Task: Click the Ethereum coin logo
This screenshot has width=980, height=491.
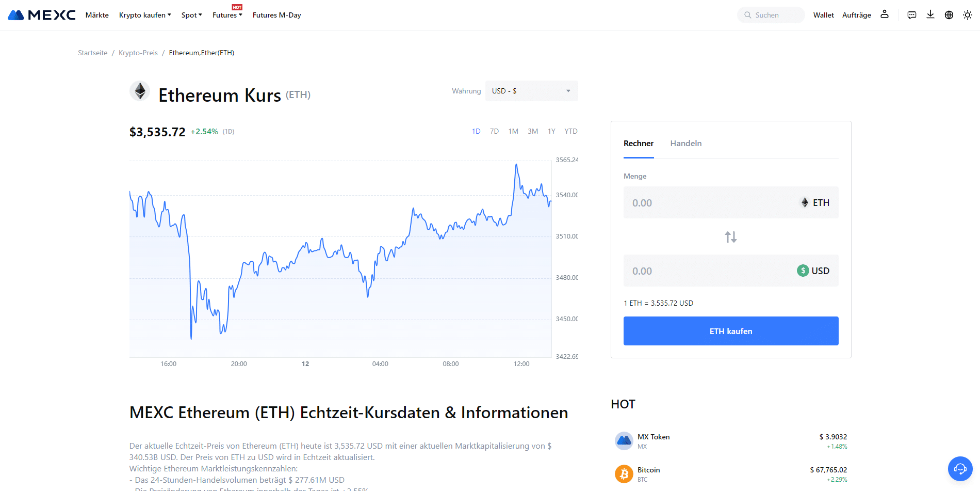Action: point(140,91)
